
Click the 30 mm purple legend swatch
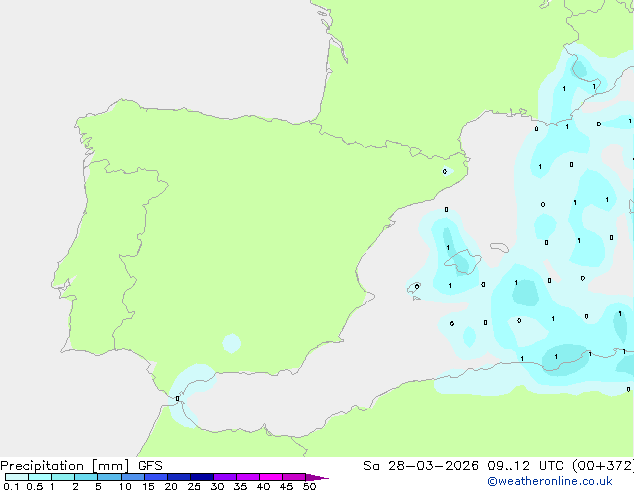pos(225,477)
